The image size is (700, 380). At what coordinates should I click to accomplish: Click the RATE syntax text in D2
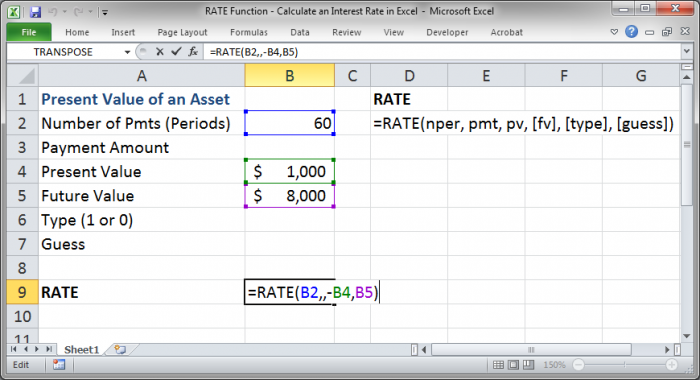point(523,124)
